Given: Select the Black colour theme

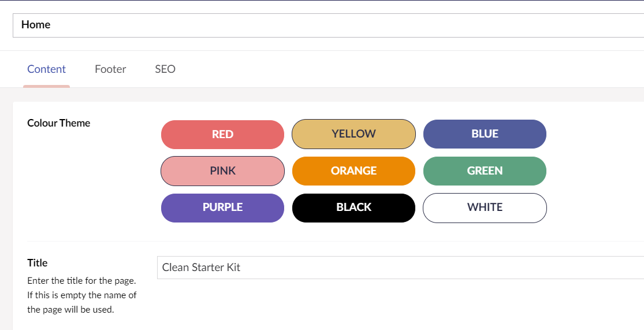Looking at the screenshot, I should point(353,208).
